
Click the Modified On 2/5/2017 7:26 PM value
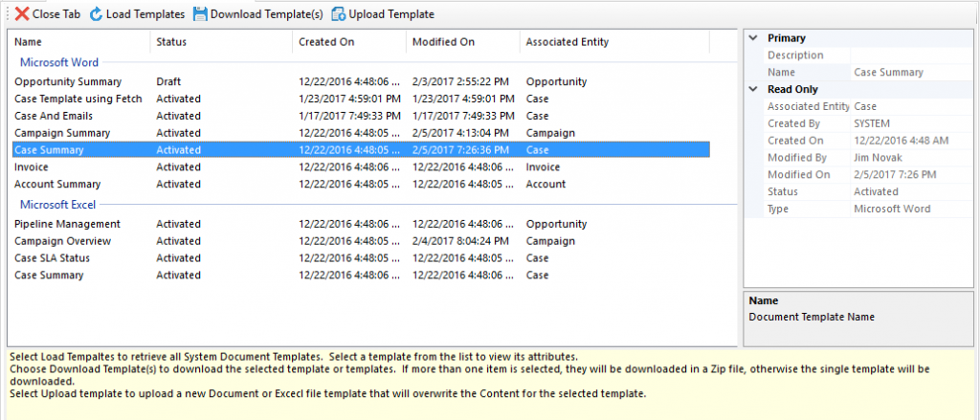(895, 175)
